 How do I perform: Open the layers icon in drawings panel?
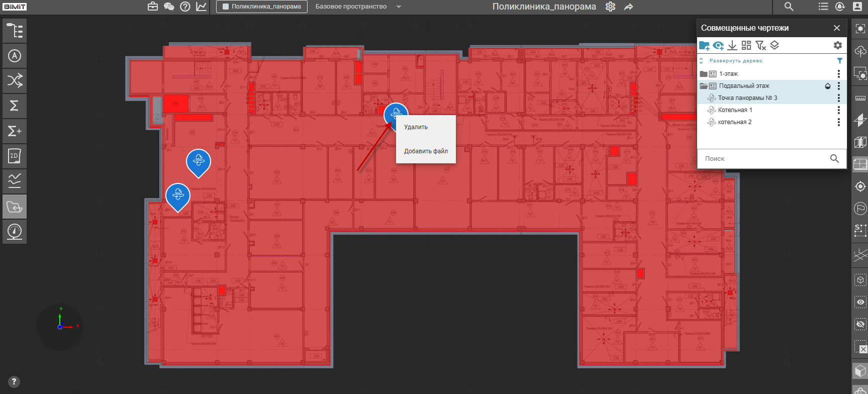(x=775, y=46)
